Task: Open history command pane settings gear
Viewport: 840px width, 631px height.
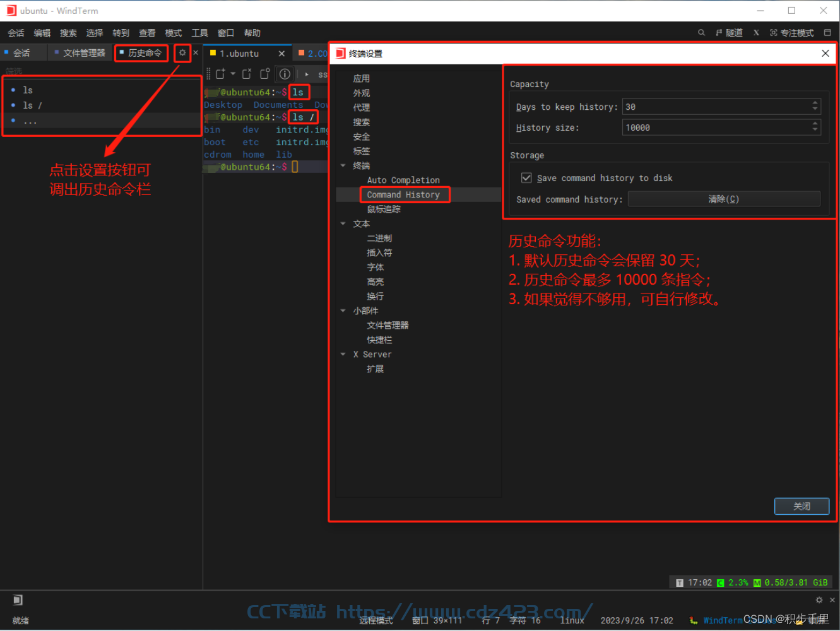Action: pos(182,53)
